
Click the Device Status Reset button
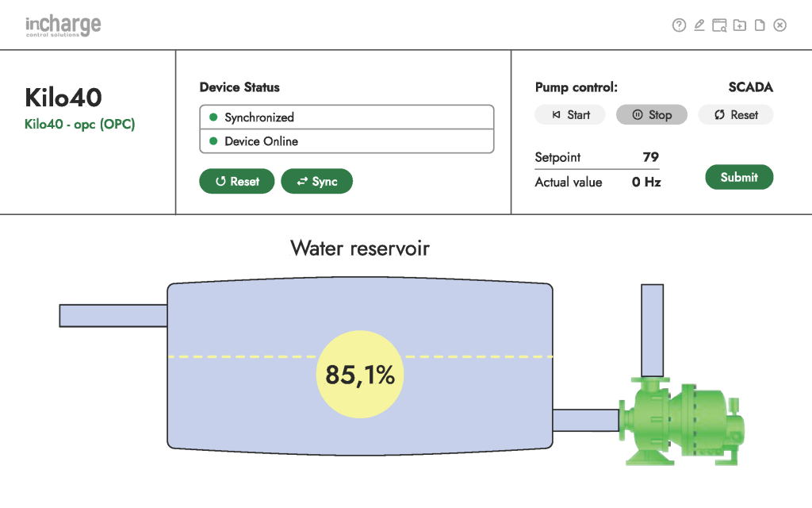(x=237, y=182)
